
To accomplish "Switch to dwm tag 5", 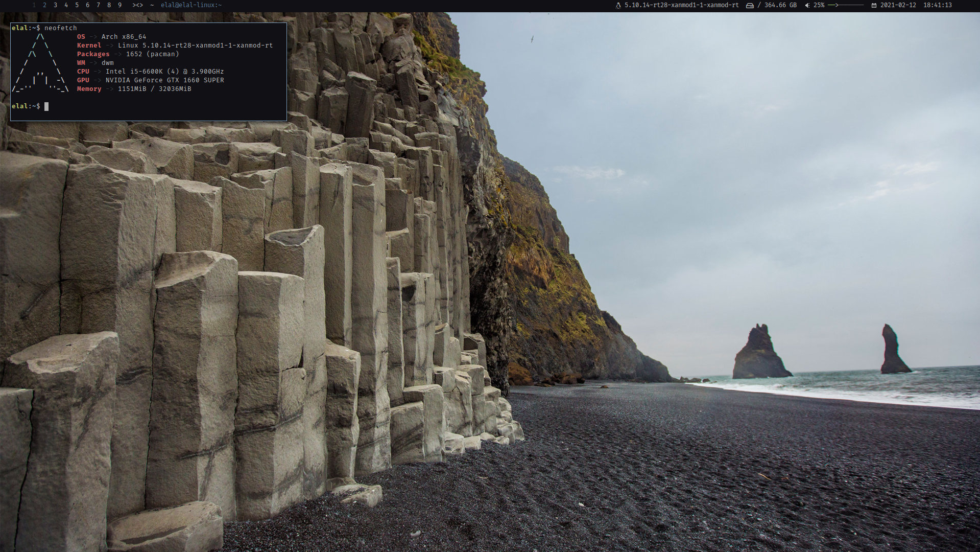I will (77, 5).
